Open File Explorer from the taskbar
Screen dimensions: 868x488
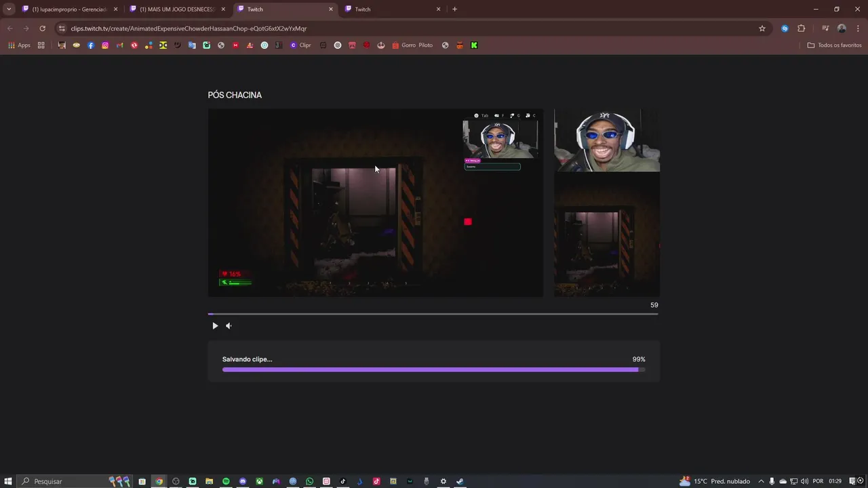209,481
